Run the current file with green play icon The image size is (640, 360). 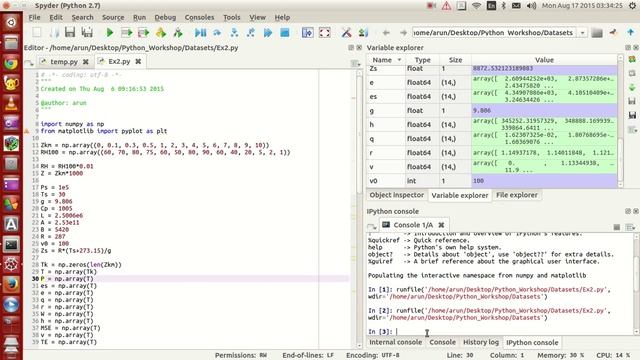coord(109,32)
